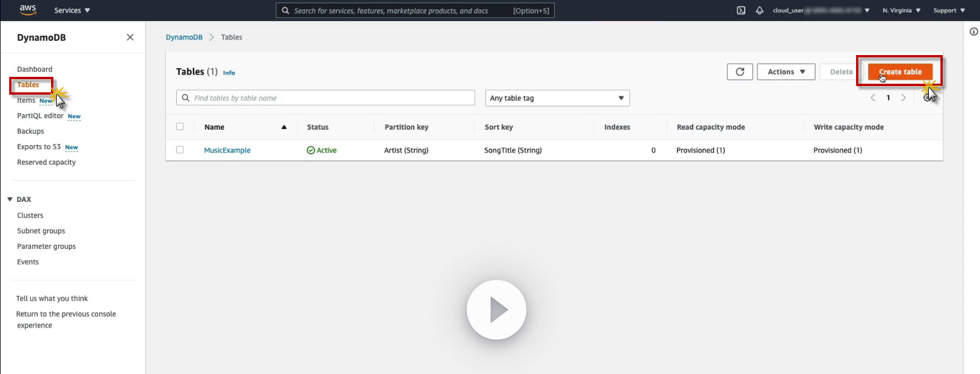980x374 pixels.
Task: Click the SongTitle (String) cell
Action: click(513, 150)
